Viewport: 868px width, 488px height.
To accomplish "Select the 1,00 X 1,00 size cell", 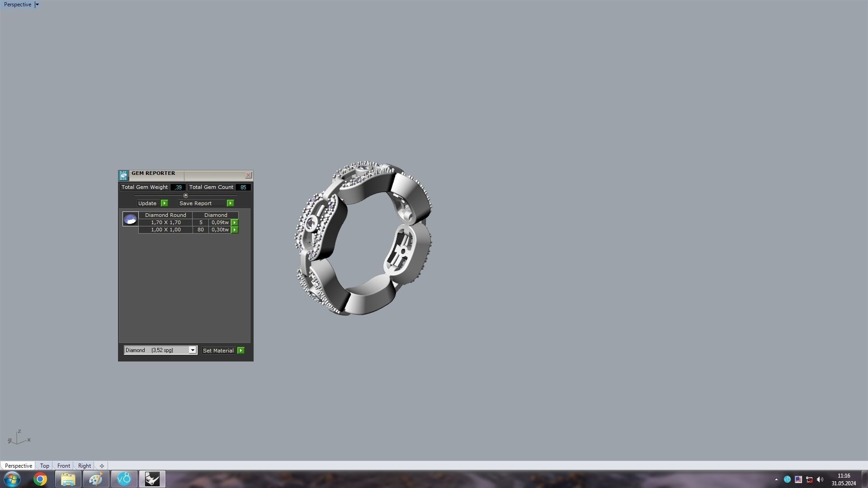I will click(165, 230).
